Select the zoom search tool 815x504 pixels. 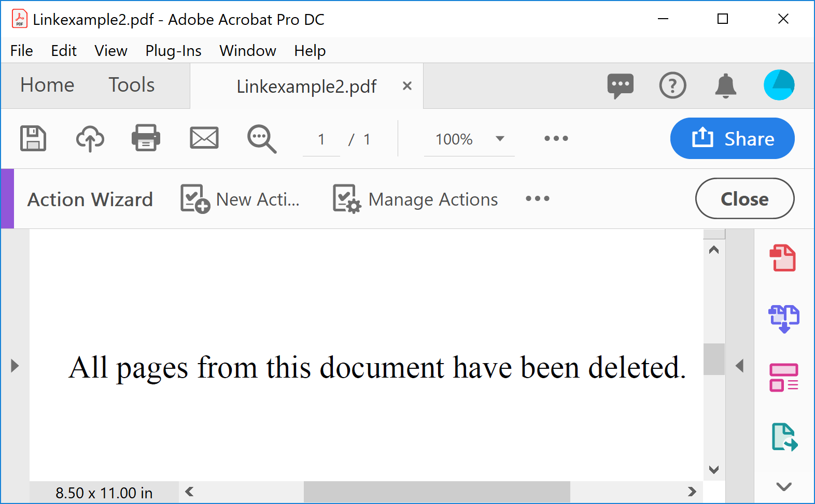tap(261, 138)
